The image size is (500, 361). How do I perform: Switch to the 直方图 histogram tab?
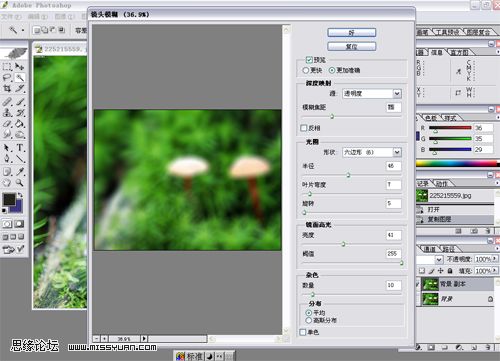(x=459, y=52)
